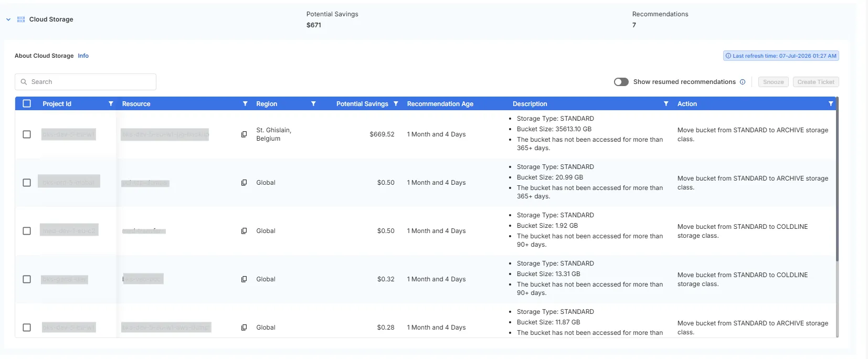
Task: Click the search magnifier icon
Action: coord(24,82)
